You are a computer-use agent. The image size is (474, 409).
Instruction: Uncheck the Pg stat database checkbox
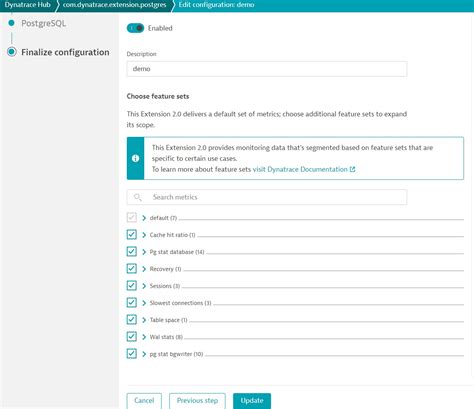coord(132,251)
